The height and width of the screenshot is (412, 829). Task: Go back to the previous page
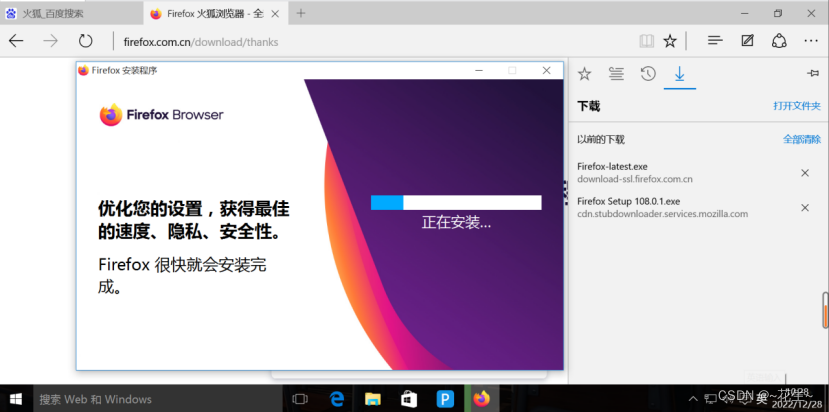[16, 41]
